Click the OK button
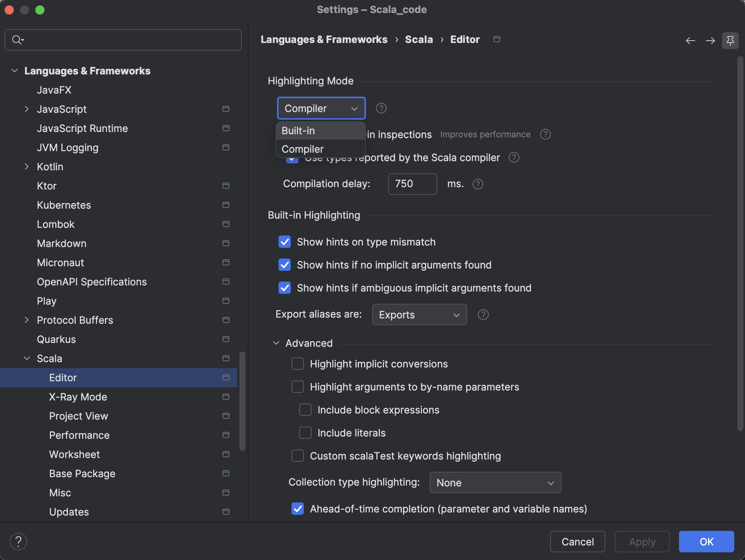This screenshot has height=560, width=745. tap(707, 542)
